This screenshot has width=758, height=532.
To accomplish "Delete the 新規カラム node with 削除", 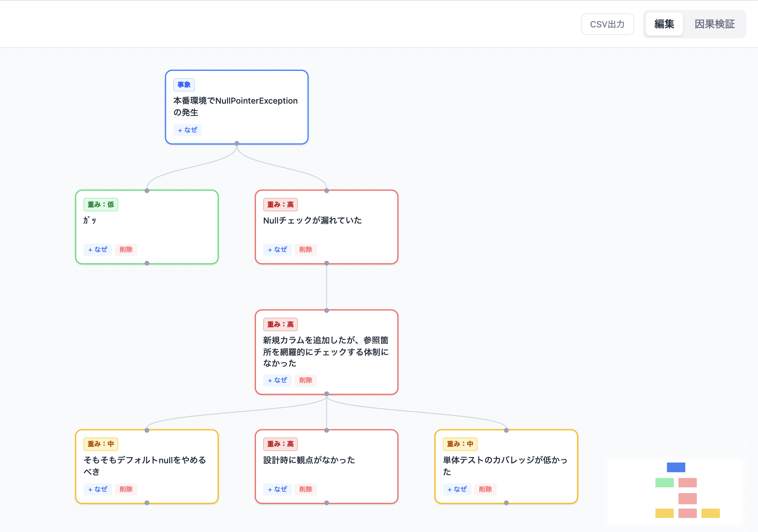I will click(x=305, y=380).
